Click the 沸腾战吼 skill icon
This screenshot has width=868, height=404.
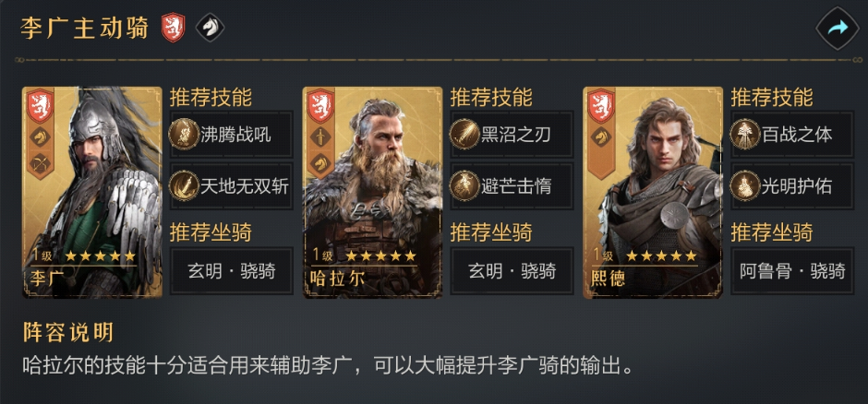(x=184, y=135)
